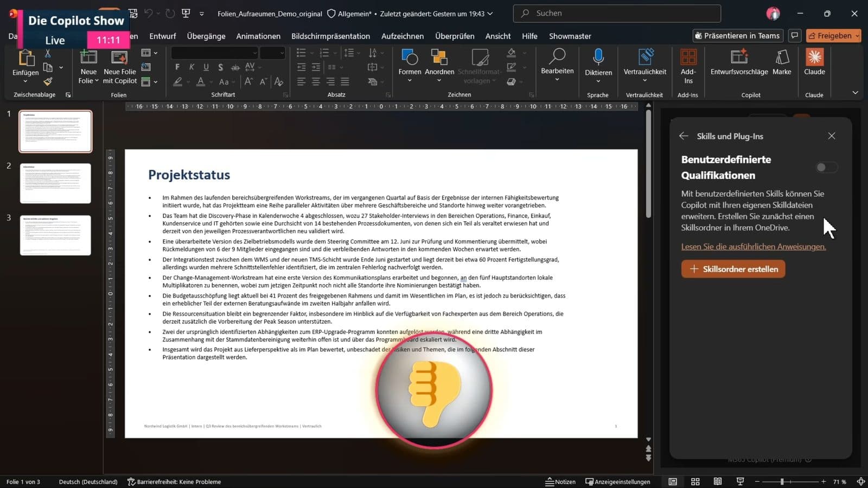This screenshot has height=488, width=868.
Task: Switch to slide sorter view
Action: (x=695, y=481)
